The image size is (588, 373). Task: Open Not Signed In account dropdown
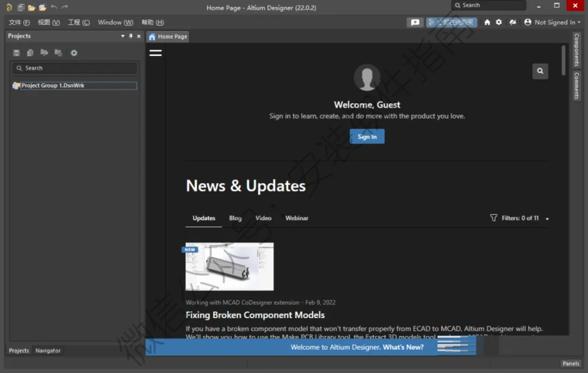[x=553, y=22]
